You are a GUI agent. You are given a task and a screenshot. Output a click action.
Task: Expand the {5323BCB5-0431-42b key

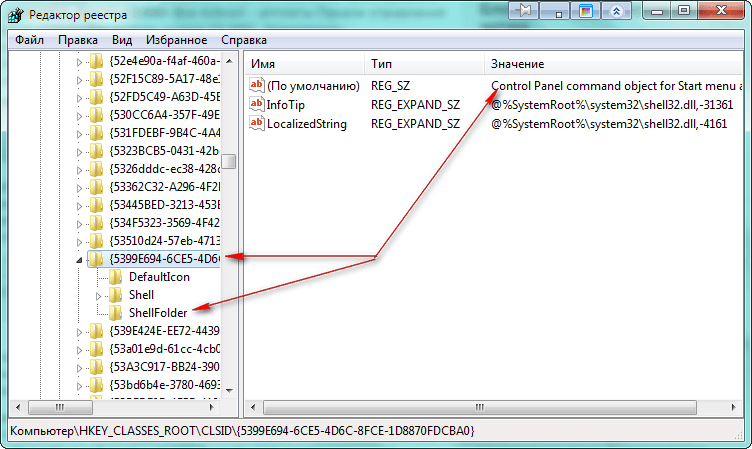point(79,152)
